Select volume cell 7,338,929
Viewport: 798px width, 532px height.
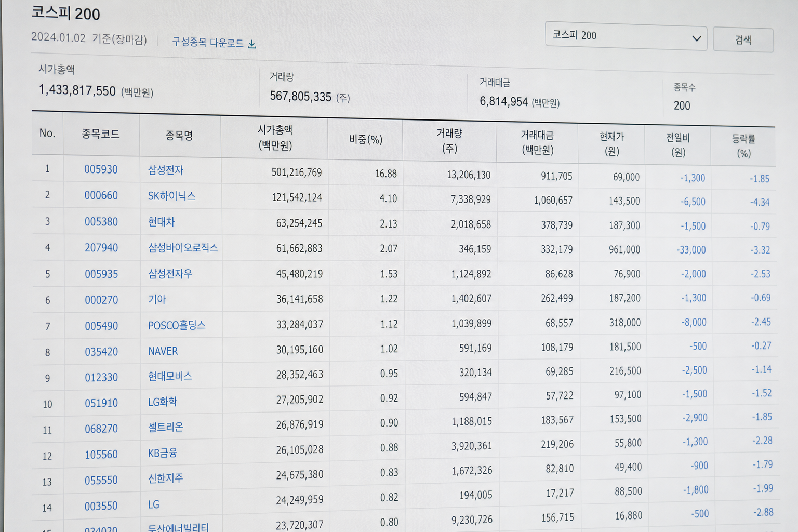tap(471, 199)
